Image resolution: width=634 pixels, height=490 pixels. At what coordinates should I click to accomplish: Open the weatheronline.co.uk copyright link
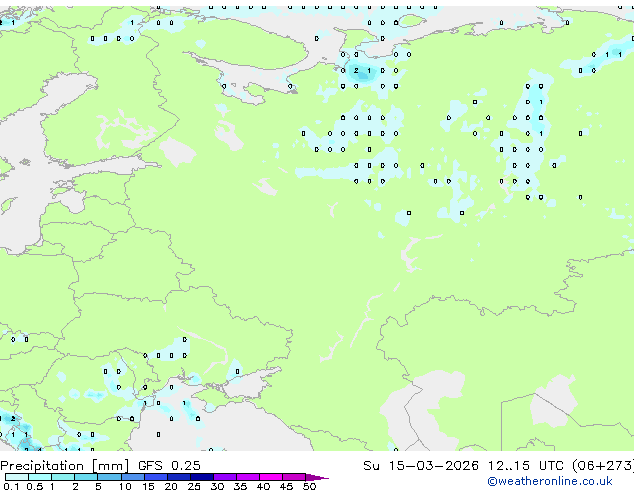[549, 481]
